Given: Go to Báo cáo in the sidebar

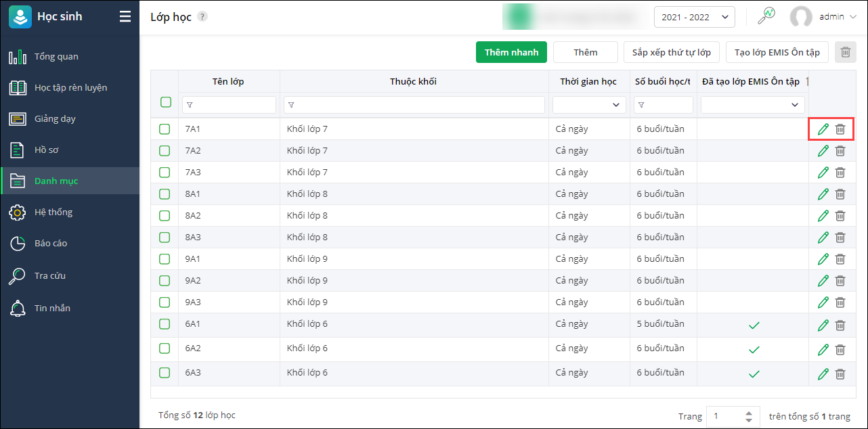Looking at the screenshot, I should point(51,244).
